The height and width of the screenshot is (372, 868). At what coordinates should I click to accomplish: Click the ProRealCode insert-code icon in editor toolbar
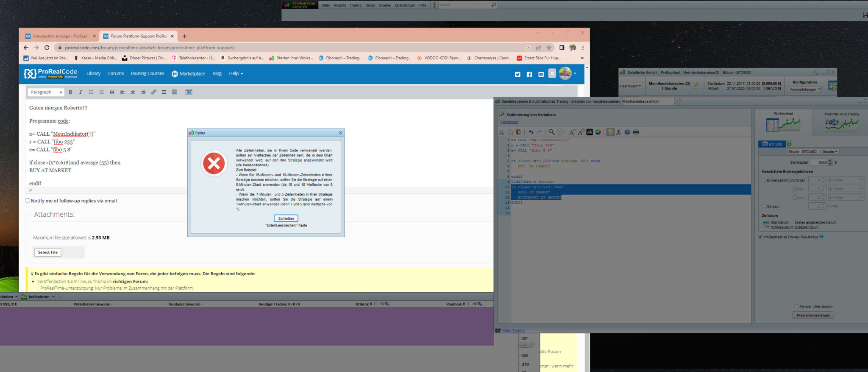point(189,92)
